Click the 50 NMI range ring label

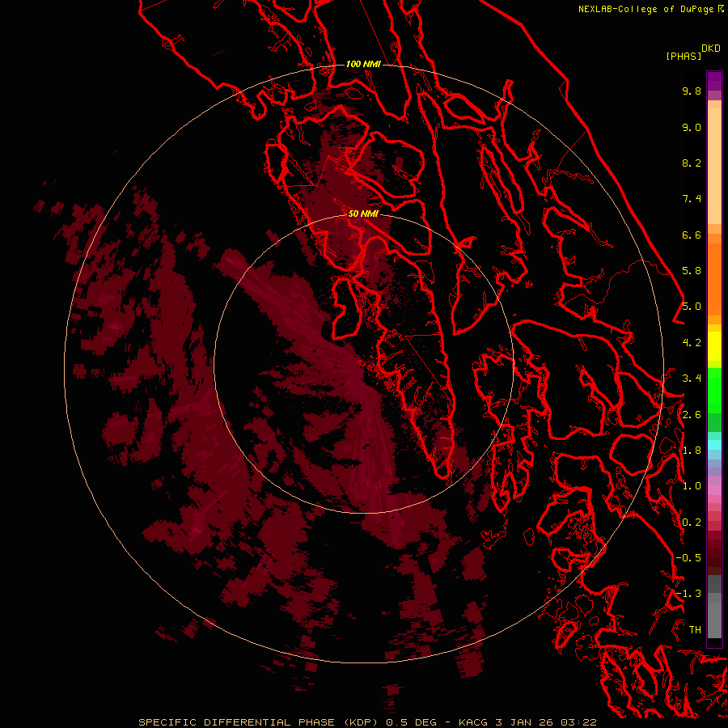click(x=363, y=214)
